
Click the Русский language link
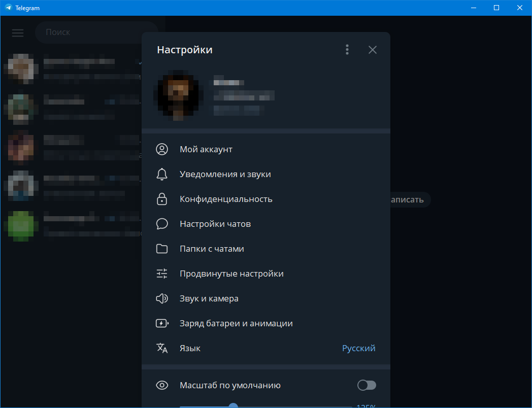(x=358, y=348)
